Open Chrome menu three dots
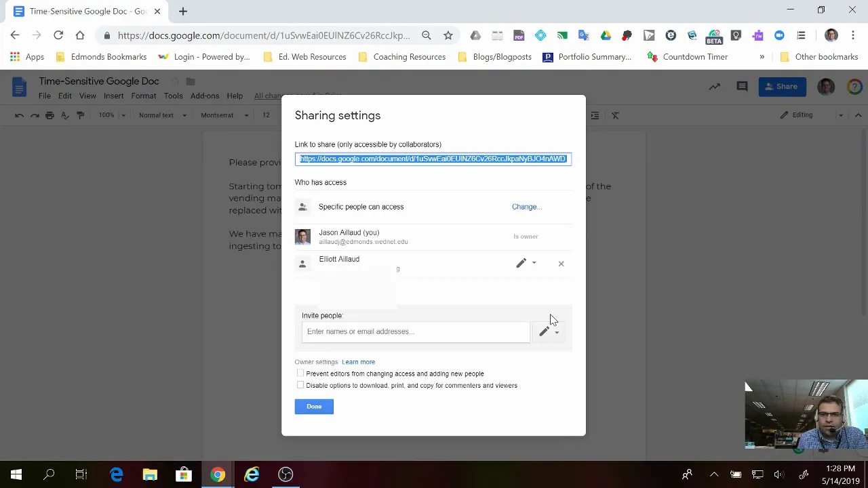The image size is (868, 488). click(x=853, y=35)
